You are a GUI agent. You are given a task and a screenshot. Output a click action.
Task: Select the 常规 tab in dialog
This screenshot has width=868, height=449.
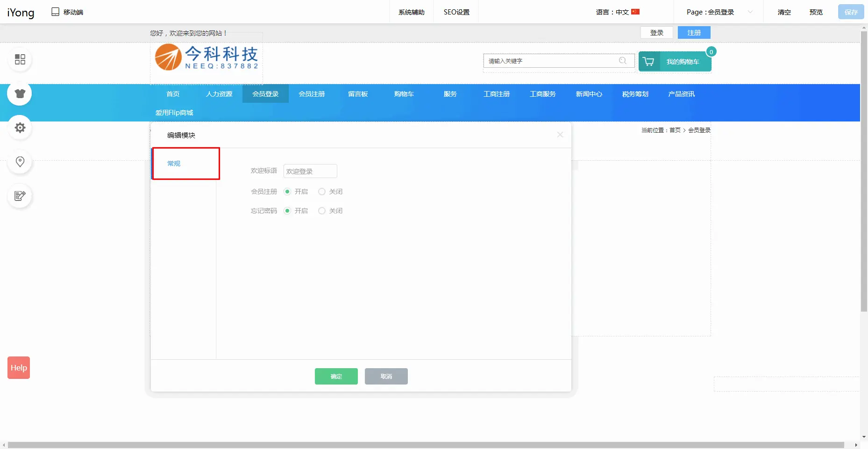[174, 164]
